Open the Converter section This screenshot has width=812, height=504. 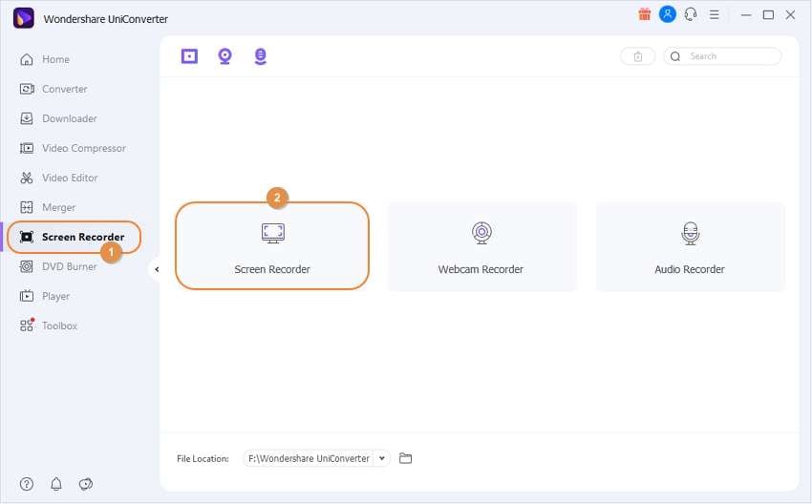53,89
